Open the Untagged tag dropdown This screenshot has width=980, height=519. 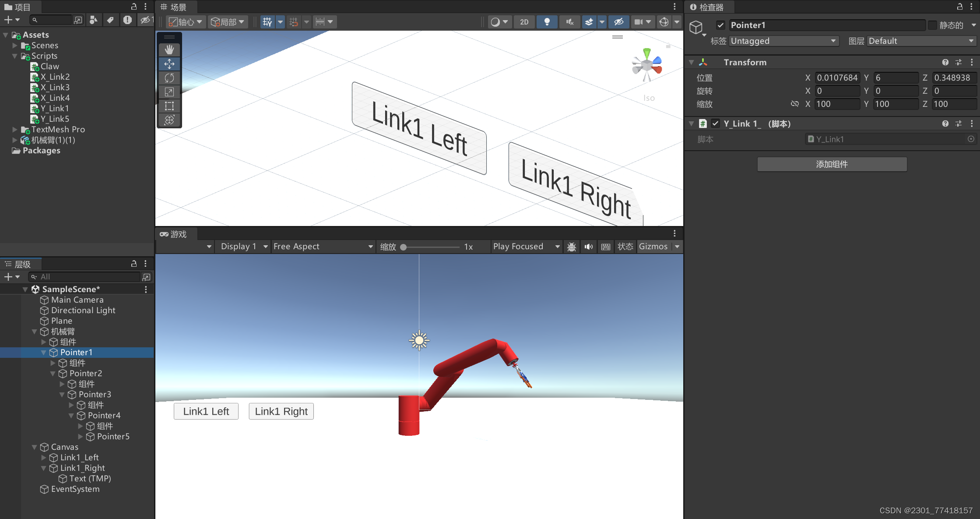(x=783, y=41)
